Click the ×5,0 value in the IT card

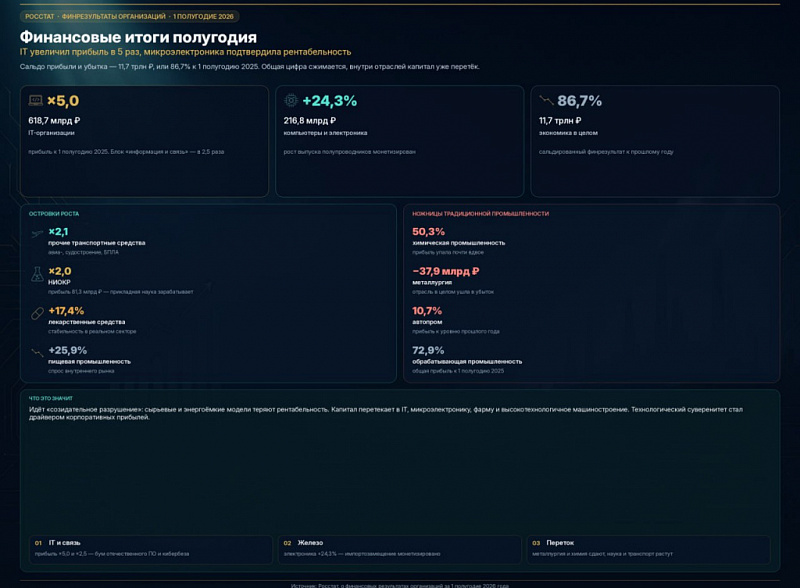(x=63, y=101)
